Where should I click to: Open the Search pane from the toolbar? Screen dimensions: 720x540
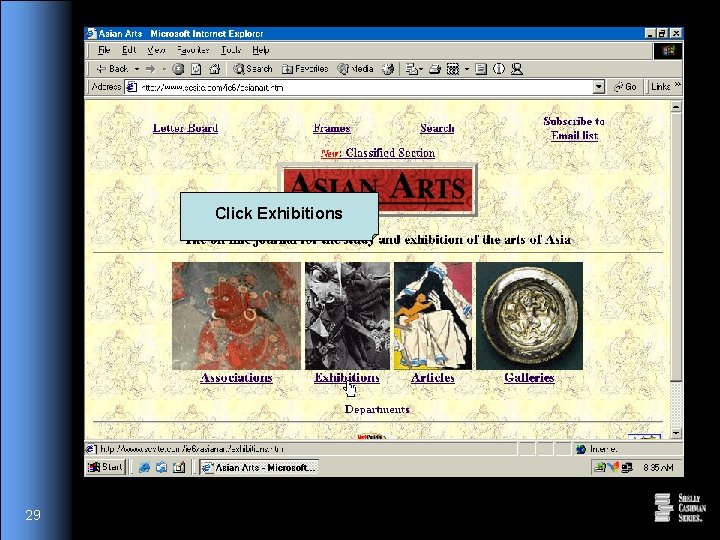click(x=253, y=69)
